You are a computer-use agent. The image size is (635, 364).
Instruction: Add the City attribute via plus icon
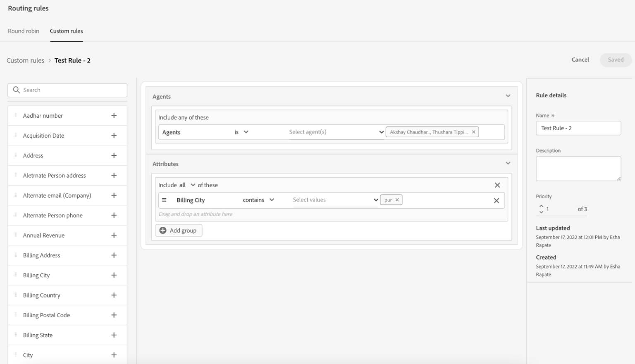coord(114,354)
